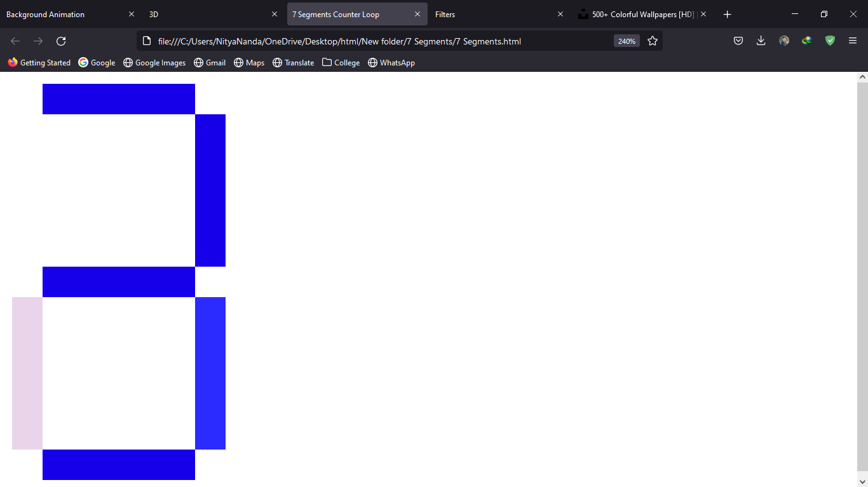Open the Gmail bookmark

pos(210,62)
